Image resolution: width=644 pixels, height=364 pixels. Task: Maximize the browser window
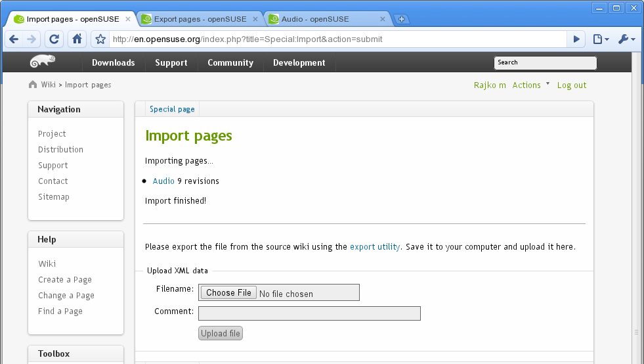point(616,8)
